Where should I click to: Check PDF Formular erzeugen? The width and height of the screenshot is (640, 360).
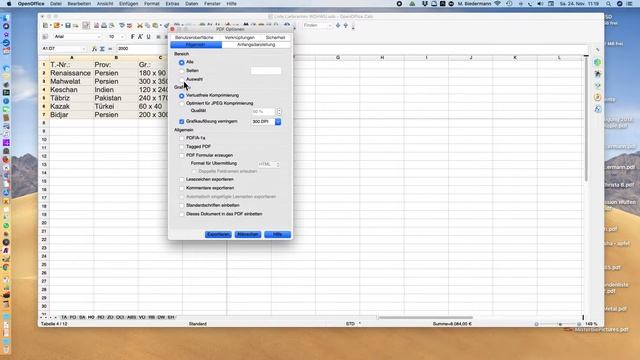click(x=182, y=156)
